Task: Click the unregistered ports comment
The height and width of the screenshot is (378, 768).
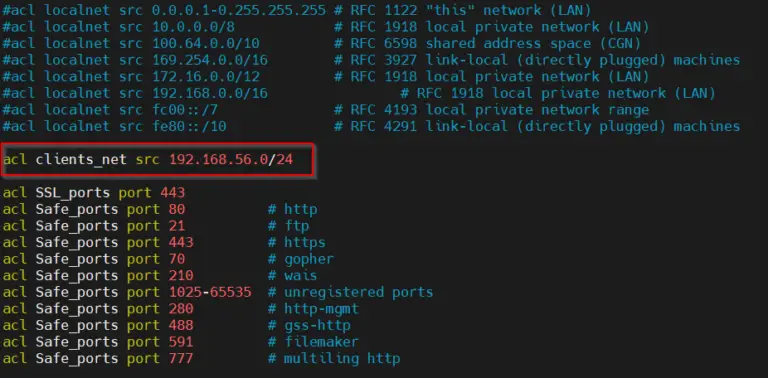Action: coord(351,292)
